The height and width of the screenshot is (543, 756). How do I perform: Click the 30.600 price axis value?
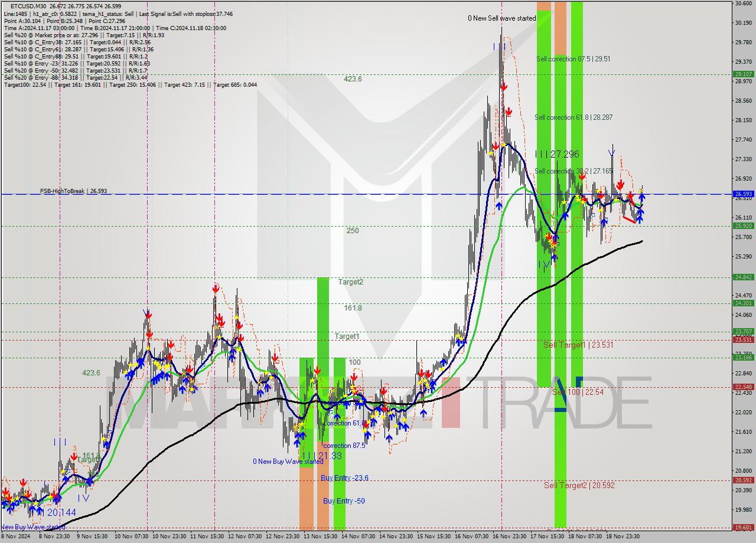pyautogui.click(x=743, y=4)
